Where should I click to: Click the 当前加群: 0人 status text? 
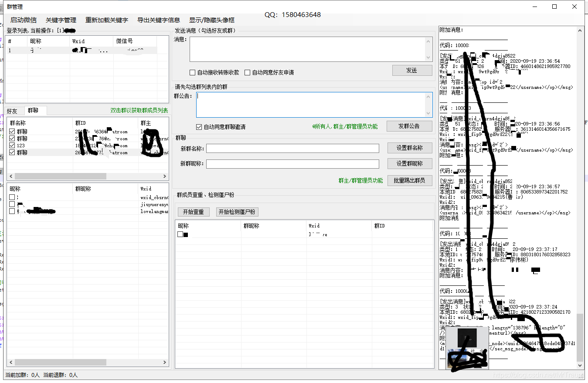tap(22, 375)
